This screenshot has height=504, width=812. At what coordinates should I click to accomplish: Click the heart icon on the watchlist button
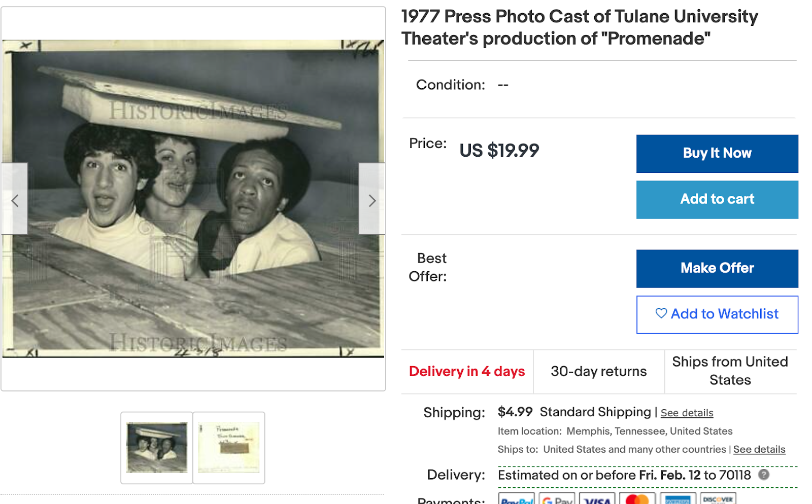point(661,313)
